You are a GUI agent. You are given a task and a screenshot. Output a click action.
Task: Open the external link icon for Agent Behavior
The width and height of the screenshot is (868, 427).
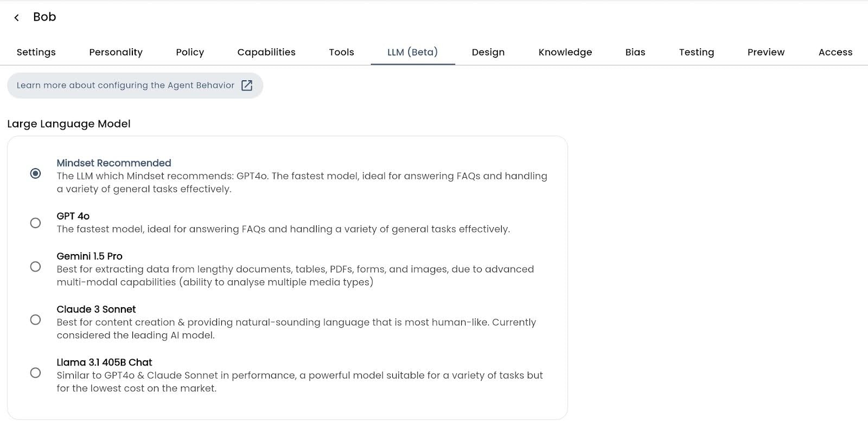pos(247,85)
